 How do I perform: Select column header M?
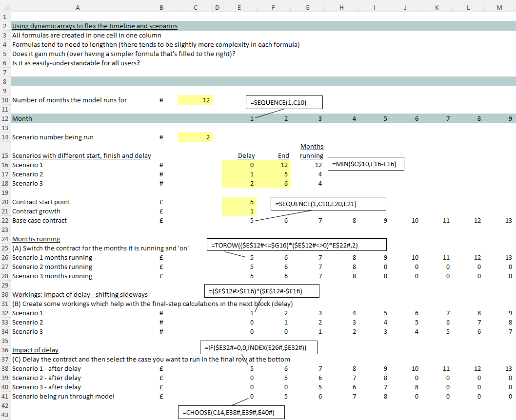click(x=499, y=6)
